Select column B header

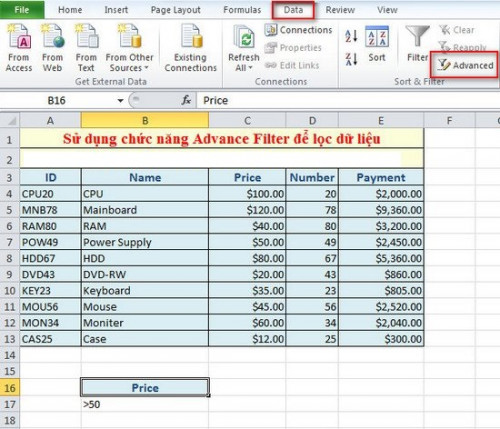click(145, 120)
